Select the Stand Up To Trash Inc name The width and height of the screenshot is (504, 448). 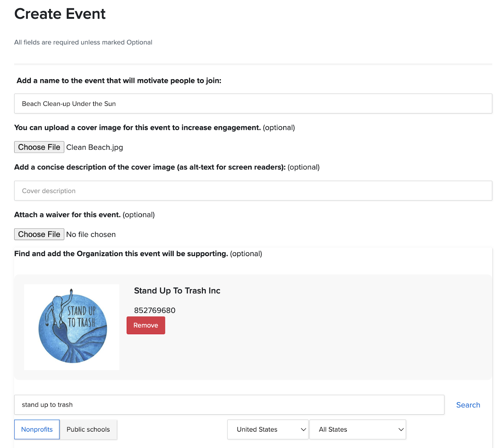[177, 290]
